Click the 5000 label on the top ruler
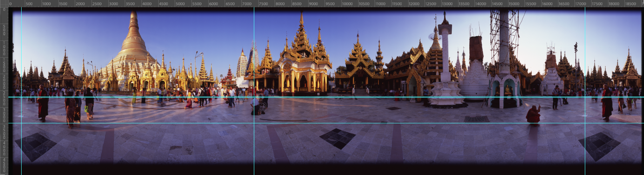Image resolution: width=644 pixels, height=175 pixels. 180,4
